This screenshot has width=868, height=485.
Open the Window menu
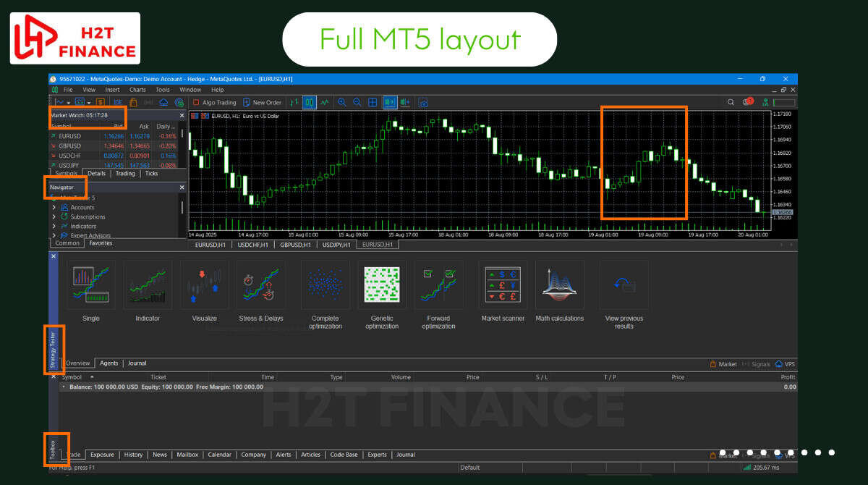click(x=190, y=90)
